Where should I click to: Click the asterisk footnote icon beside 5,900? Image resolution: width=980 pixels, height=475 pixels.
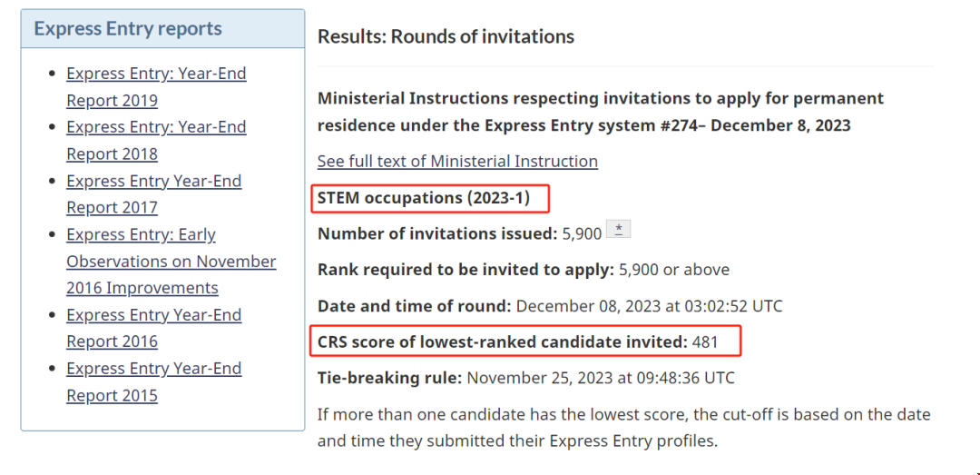point(618,230)
